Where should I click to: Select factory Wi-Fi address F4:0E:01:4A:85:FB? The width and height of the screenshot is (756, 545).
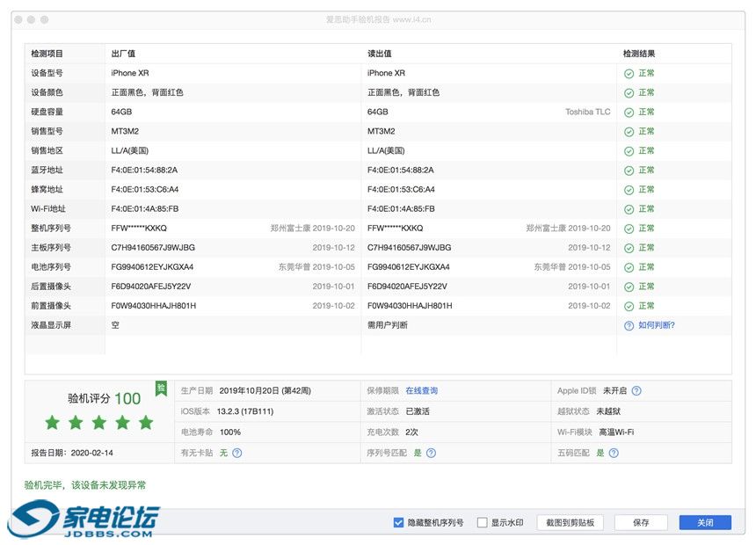tap(145, 209)
